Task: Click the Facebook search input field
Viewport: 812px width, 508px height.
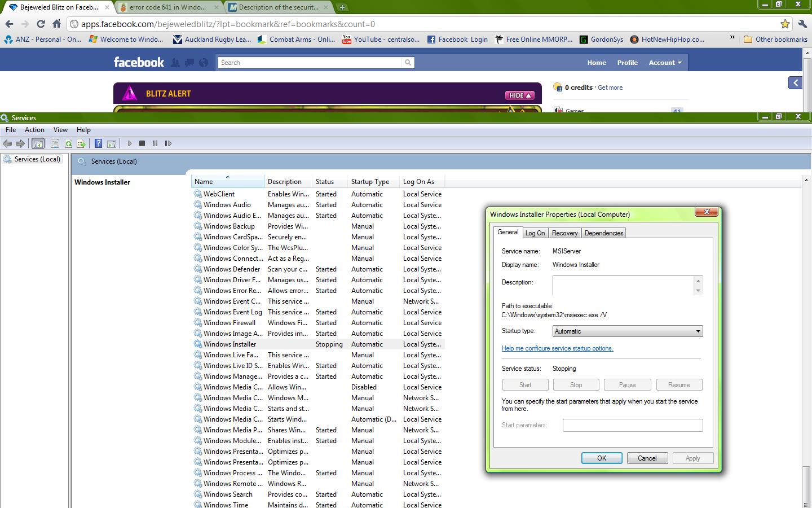Action: click(310, 63)
